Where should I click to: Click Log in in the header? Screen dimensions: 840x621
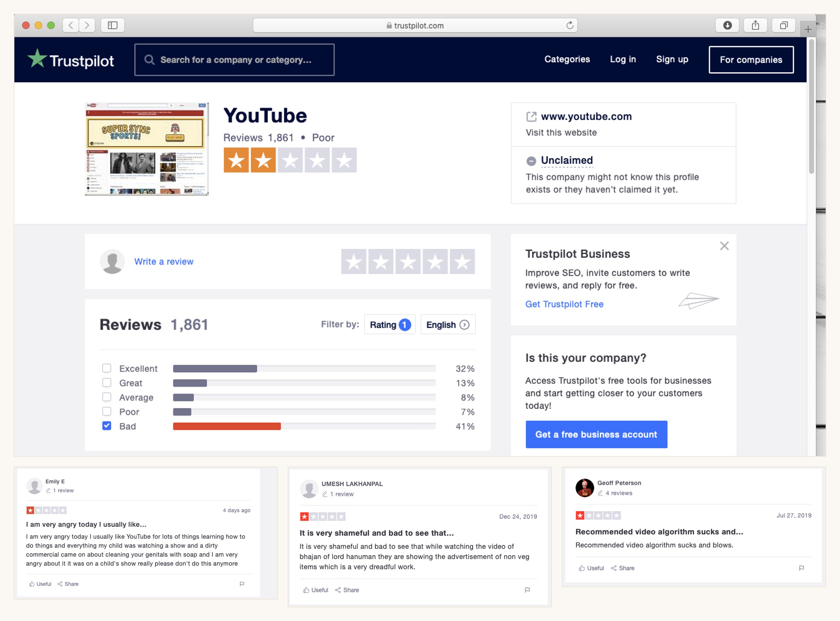pyautogui.click(x=623, y=60)
